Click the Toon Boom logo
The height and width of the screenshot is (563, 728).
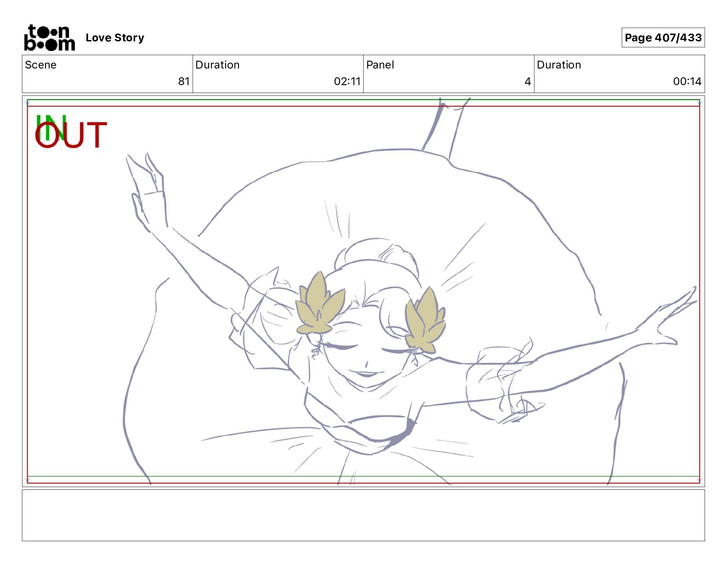point(50,38)
